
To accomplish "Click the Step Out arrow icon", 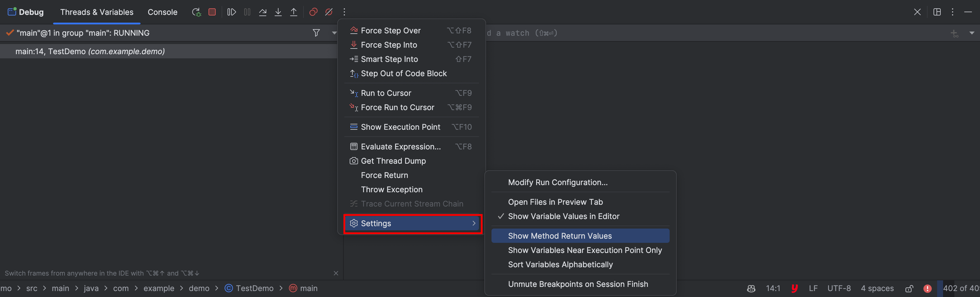I will 294,12.
